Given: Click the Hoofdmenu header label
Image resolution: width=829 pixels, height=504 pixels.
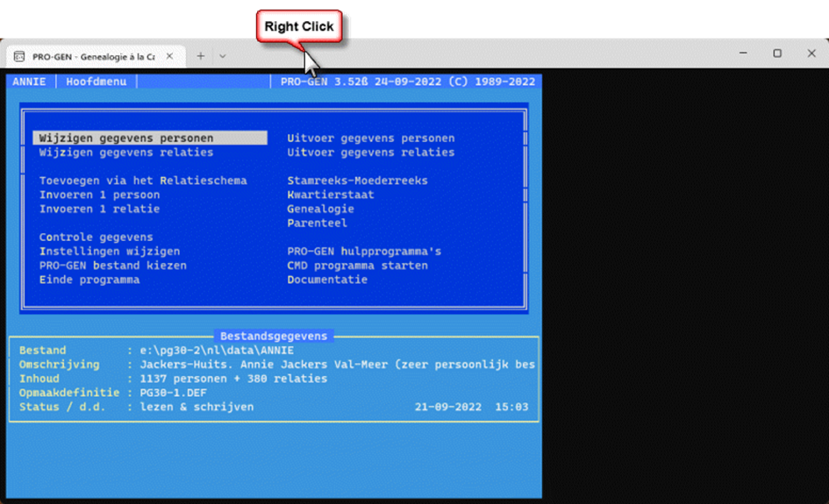Looking at the screenshot, I should pos(96,82).
